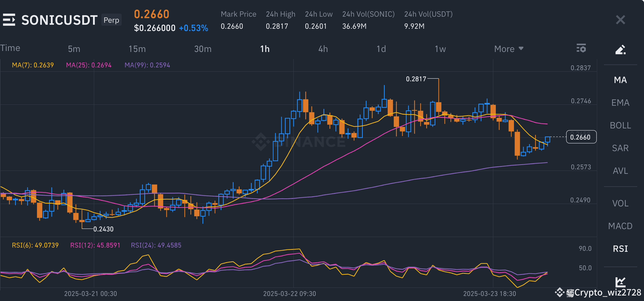The image size is (644, 301).
Task: Open the market list menu icon
Action: (x=9, y=20)
